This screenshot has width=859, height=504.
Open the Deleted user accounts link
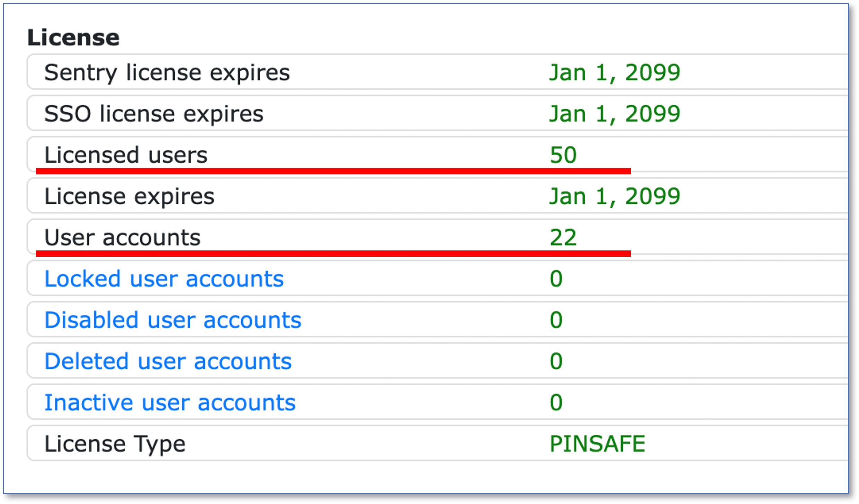coord(168,361)
